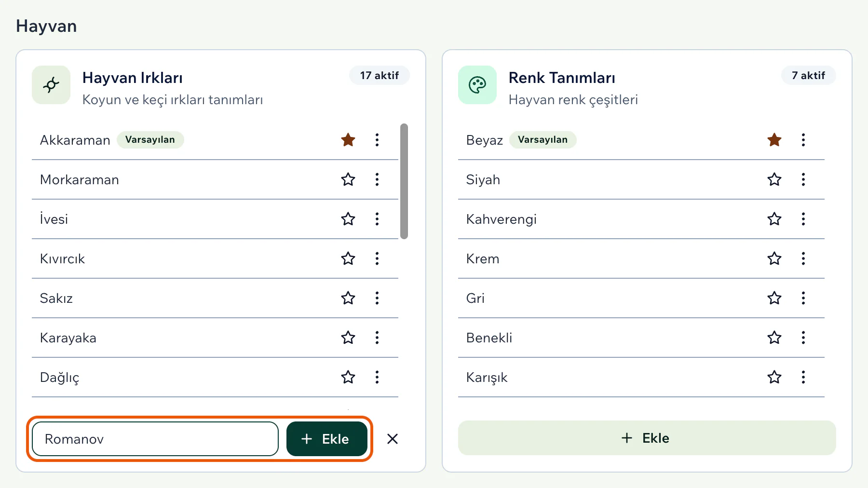Viewport: 868px width, 488px height.
Task: Toggle the star for Kahverengi color
Action: [774, 219]
